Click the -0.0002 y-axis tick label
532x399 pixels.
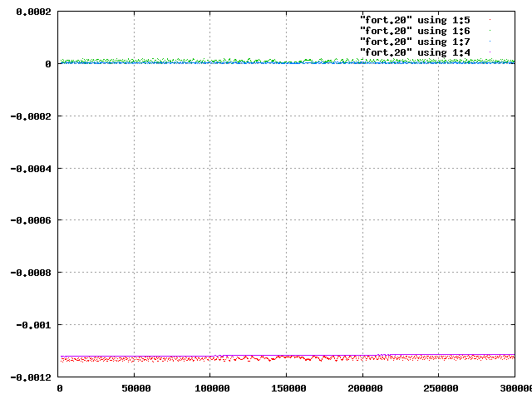pos(31,116)
